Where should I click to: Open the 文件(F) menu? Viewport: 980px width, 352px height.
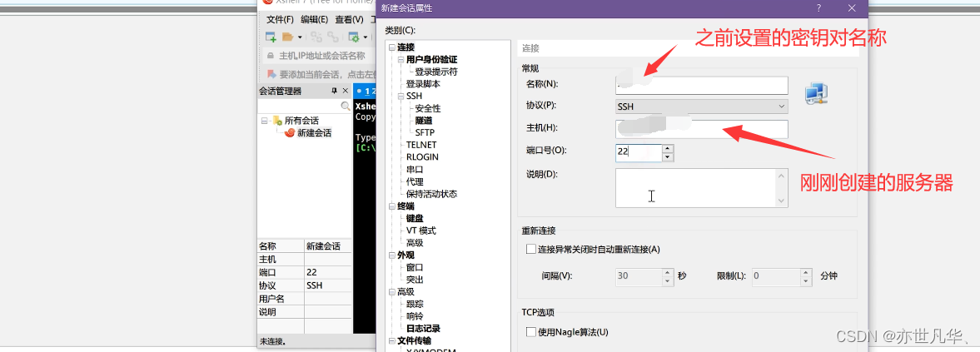click(280, 19)
